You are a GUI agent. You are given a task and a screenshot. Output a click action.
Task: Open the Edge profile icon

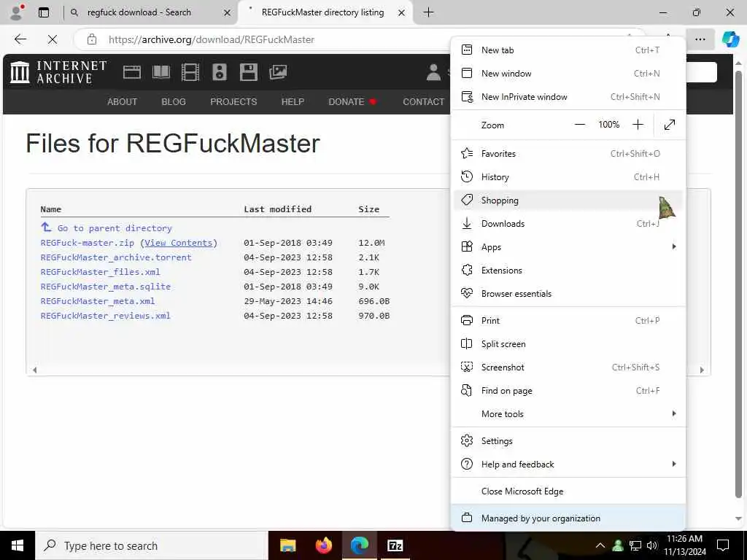(17, 12)
